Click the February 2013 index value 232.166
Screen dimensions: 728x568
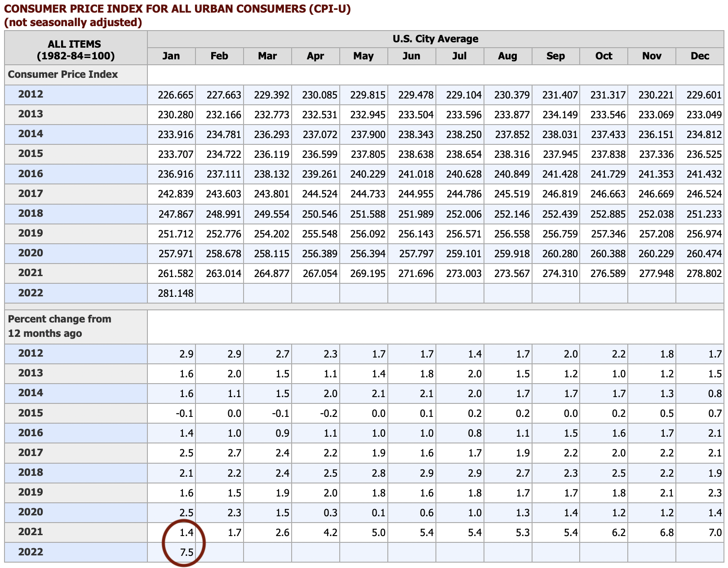click(224, 115)
